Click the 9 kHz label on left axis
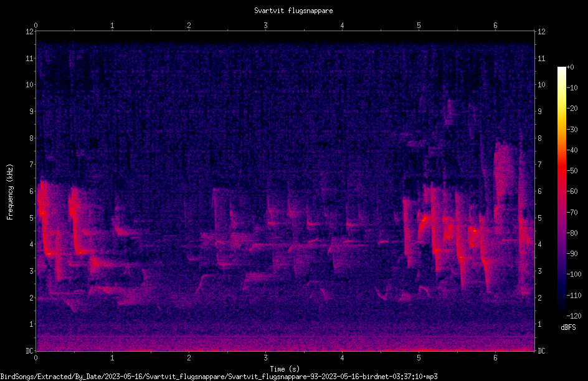 (x=32, y=111)
